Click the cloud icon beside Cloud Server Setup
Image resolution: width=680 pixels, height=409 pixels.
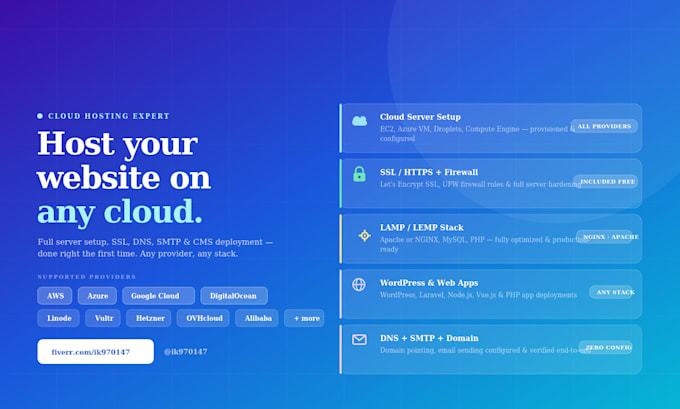359,121
